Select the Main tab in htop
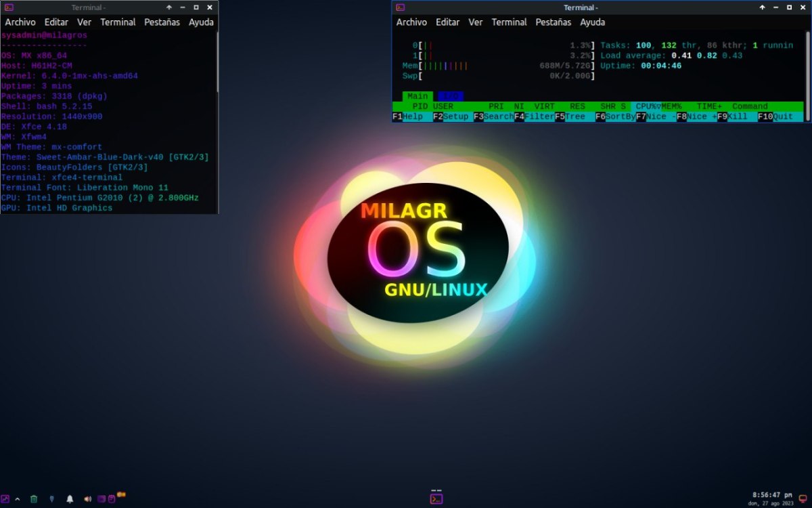812x508 pixels. pos(418,96)
